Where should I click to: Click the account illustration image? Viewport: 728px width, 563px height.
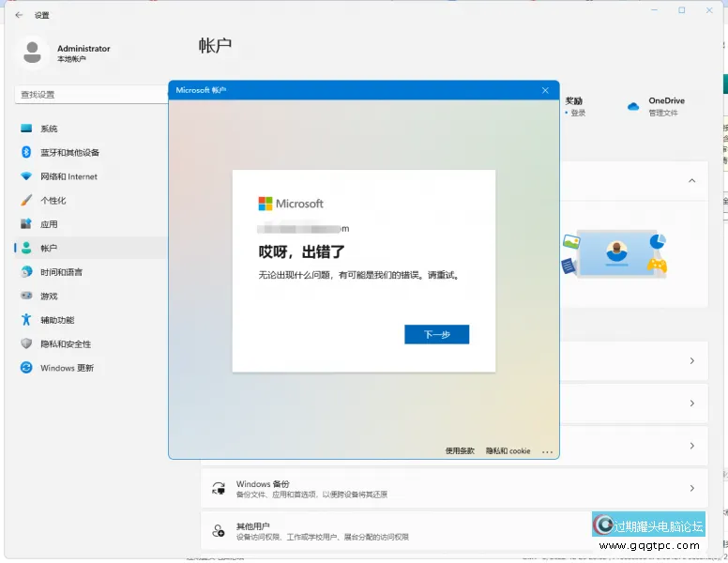tap(614, 253)
